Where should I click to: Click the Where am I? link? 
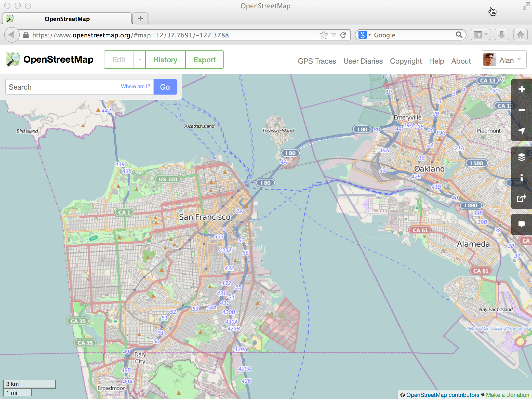point(135,87)
